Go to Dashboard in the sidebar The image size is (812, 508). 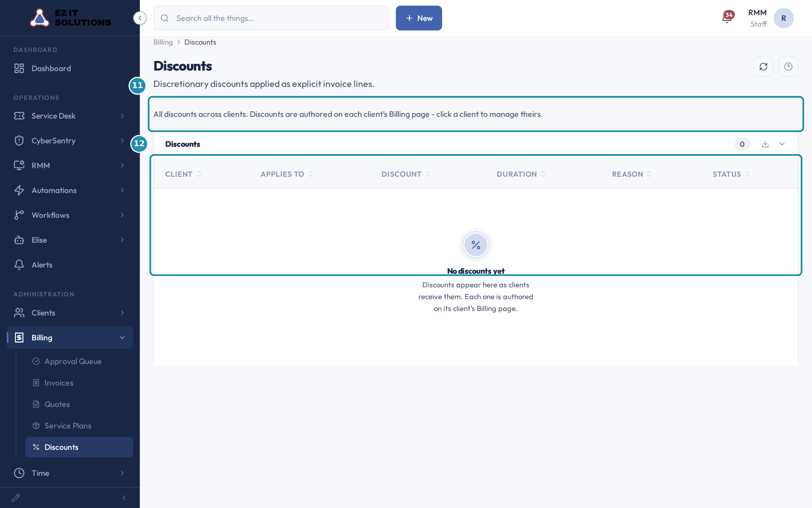(70, 69)
